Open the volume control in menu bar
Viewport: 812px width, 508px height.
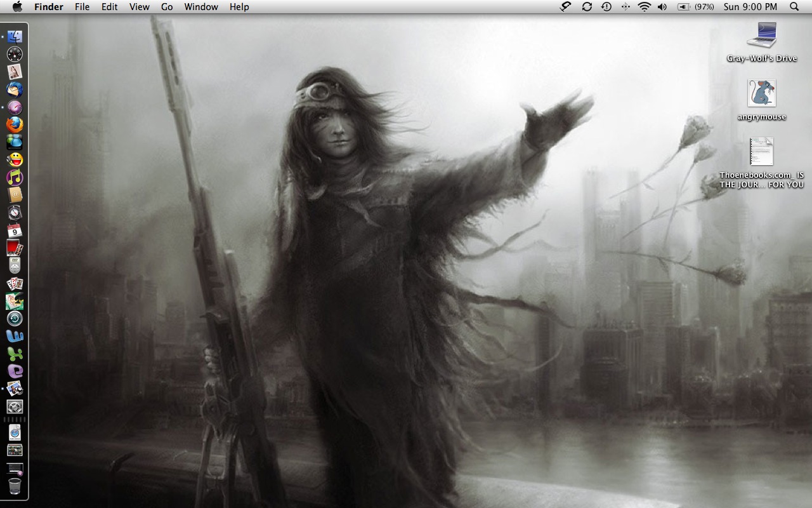tap(662, 7)
